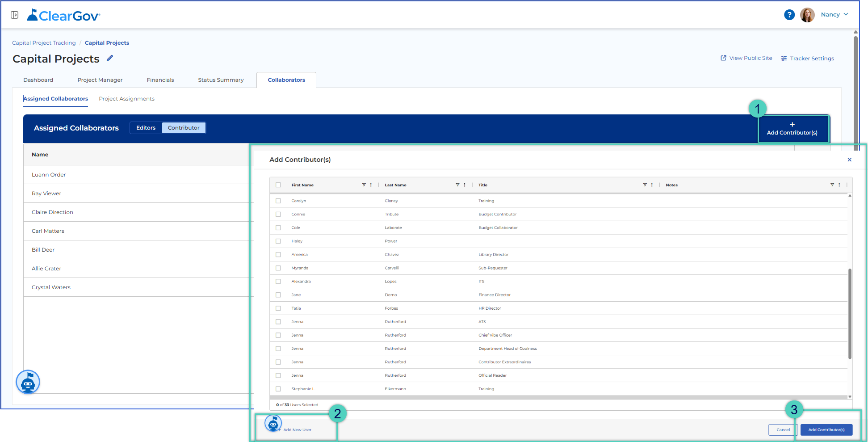Click the Title column filter icon
This screenshot has width=868, height=442.
645,185
